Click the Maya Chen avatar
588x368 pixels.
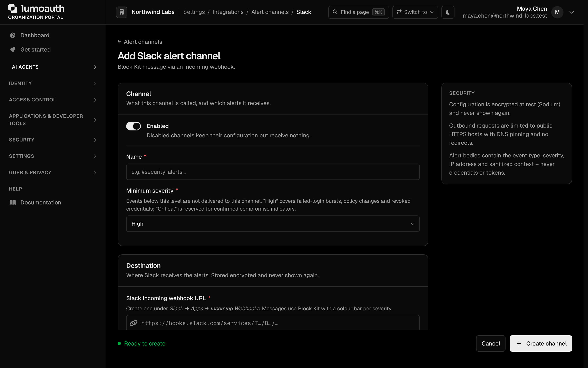tap(557, 12)
